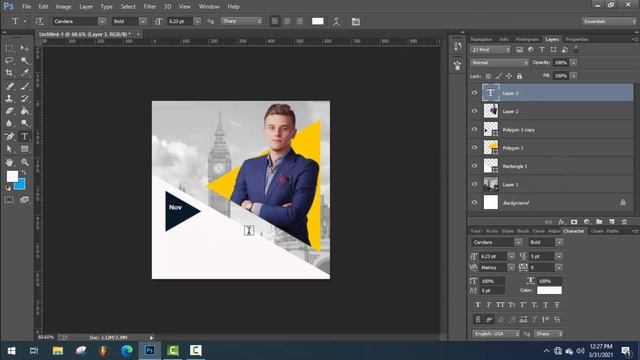This screenshot has width=640, height=360.
Task: Open the font style Bold dropdown in options bar
Action: click(142, 21)
